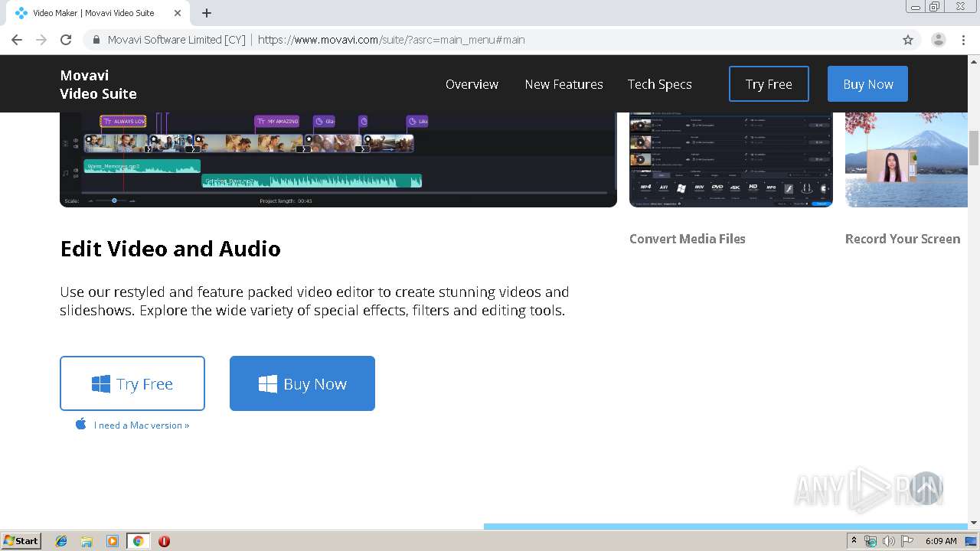Click the scrollbar down arrow

point(974,523)
